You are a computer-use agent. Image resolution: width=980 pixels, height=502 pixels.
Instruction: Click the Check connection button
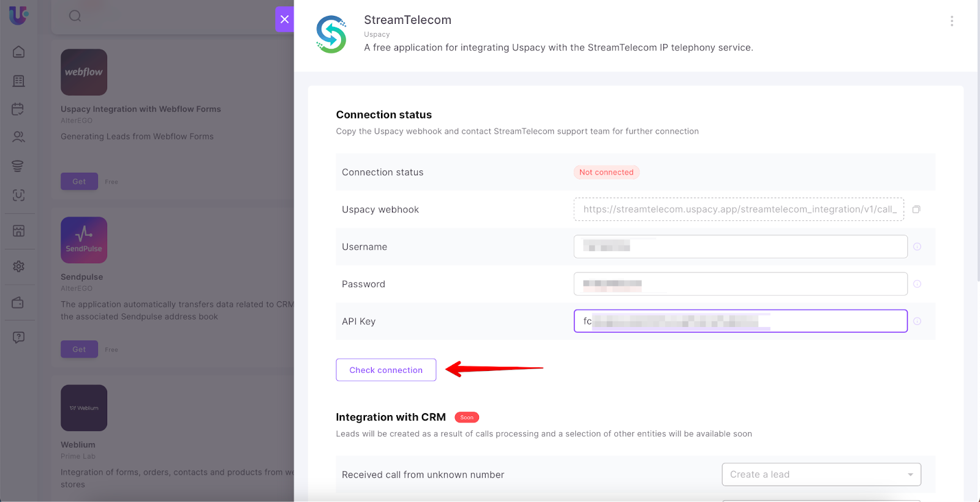click(x=386, y=370)
